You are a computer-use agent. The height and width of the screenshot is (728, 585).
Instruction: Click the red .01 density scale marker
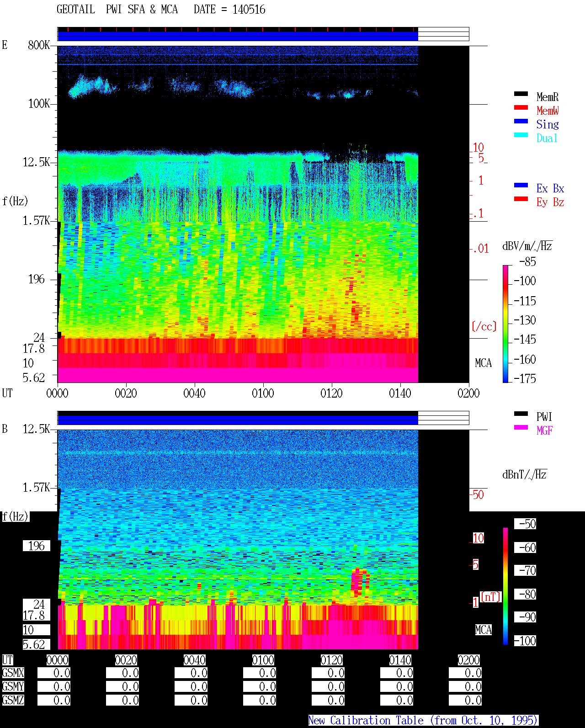tap(480, 249)
